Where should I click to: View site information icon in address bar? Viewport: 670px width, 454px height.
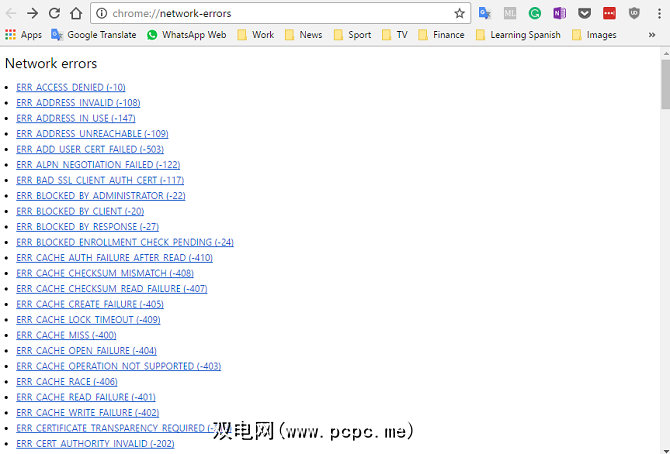[x=102, y=13]
